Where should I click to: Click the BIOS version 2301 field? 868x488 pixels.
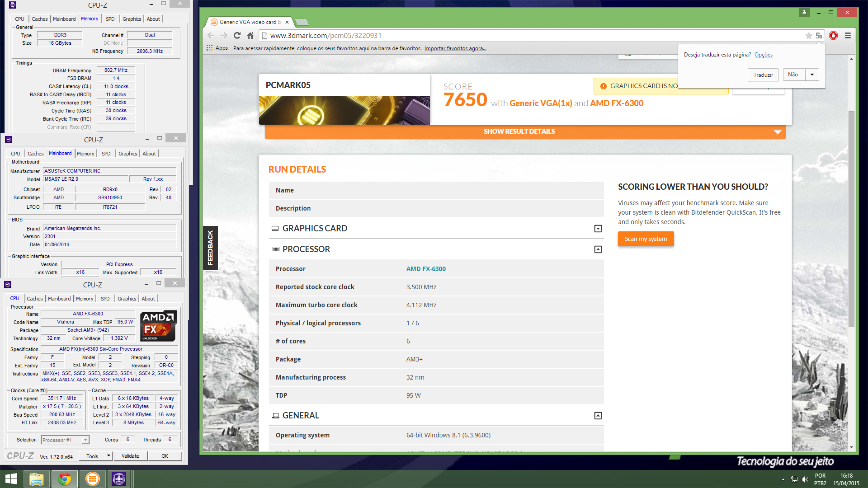(x=109, y=237)
